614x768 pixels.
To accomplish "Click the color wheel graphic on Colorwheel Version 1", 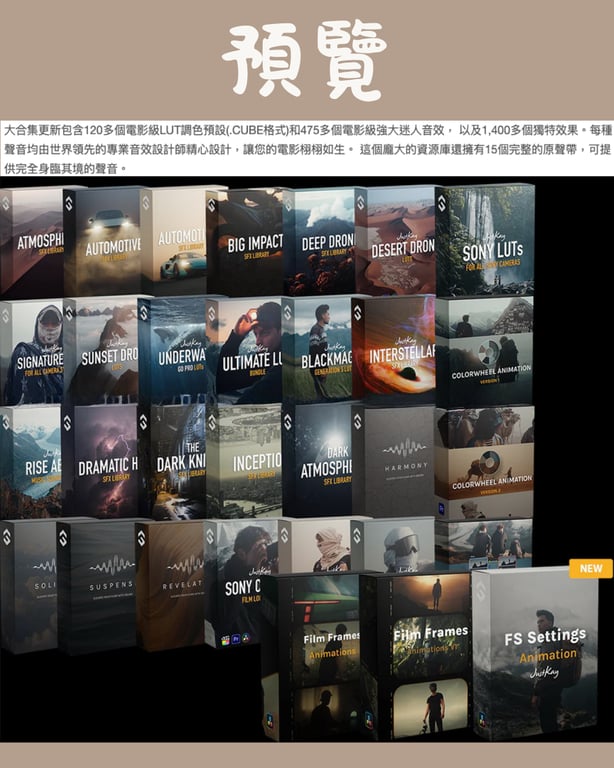I will tap(488, 352).
